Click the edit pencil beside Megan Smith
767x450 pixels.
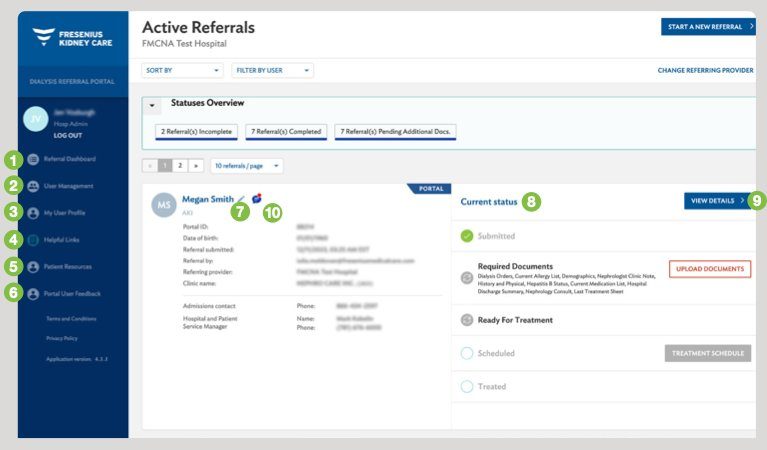[x=241, y=199]
